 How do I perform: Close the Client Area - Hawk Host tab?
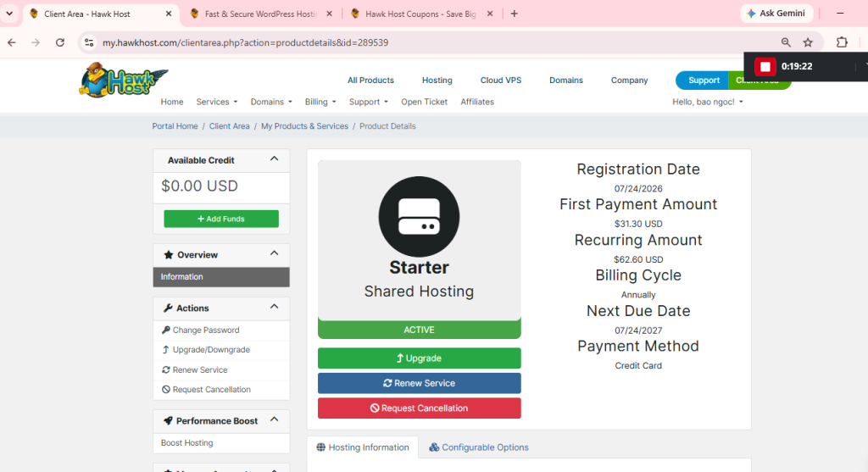(x=169, y=14)
